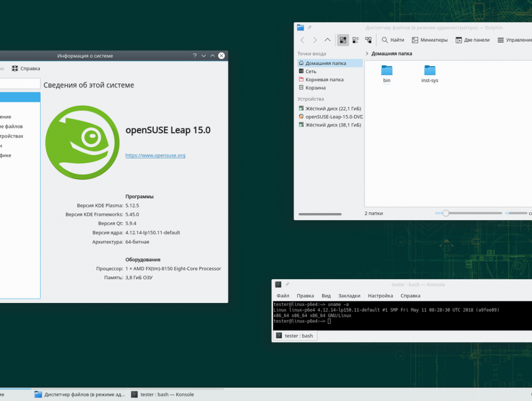532x401 pixels.
Task: Open the Вид menu in Konsole
Action: (x=326, y=296)
